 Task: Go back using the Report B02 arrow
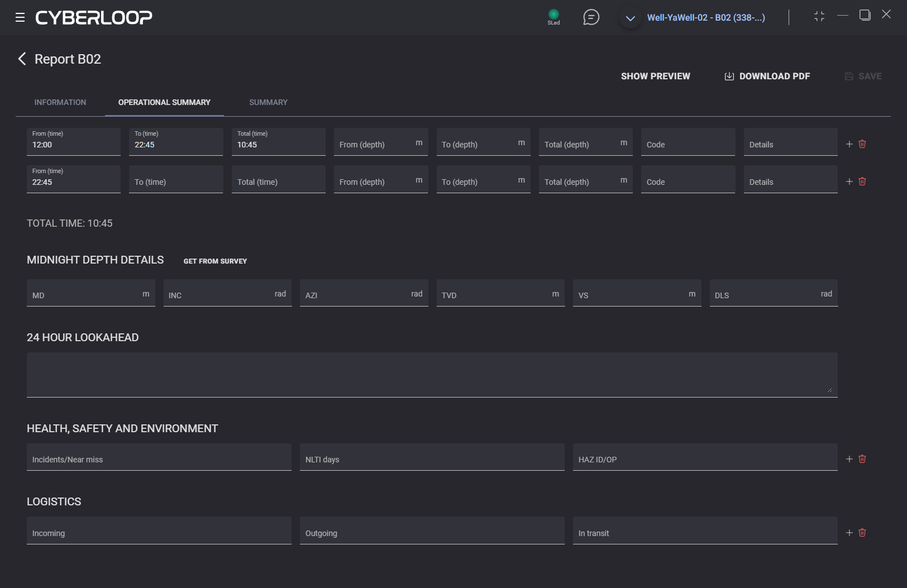pos(22,59)
